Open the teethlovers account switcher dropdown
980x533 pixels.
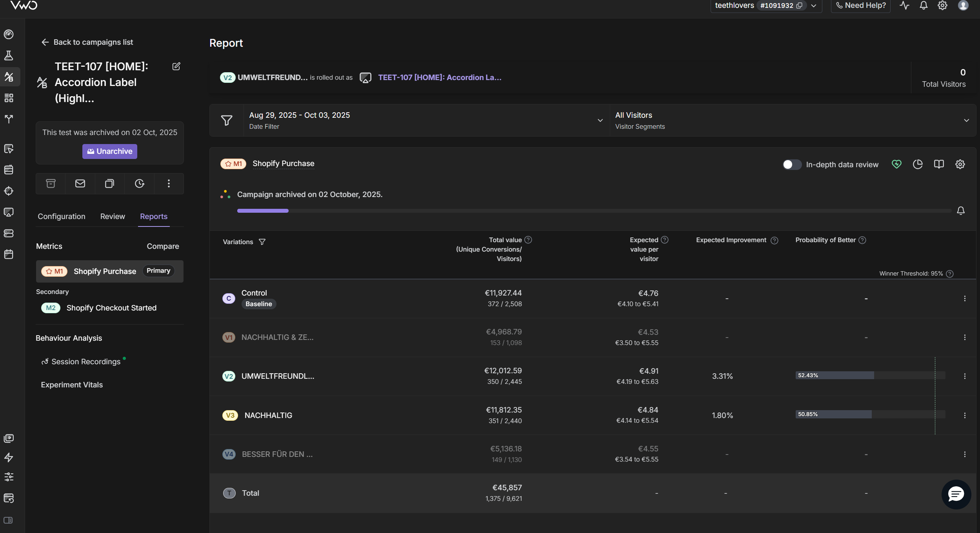click(814, 5)
